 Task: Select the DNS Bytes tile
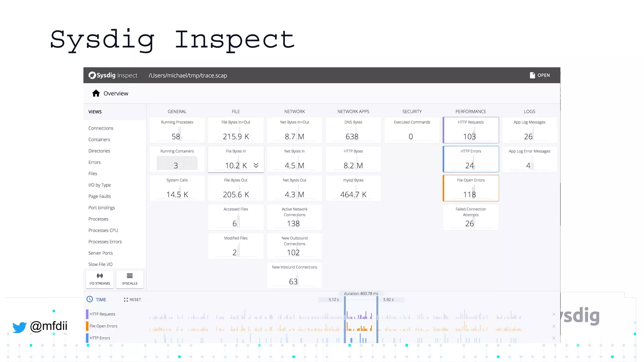(353, 130)
